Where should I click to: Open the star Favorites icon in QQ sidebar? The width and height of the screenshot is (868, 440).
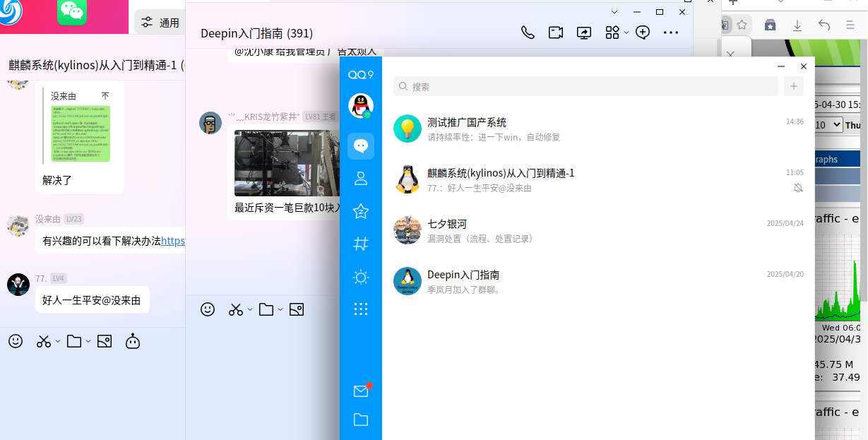pyautogui.click(x=361, y=211)
